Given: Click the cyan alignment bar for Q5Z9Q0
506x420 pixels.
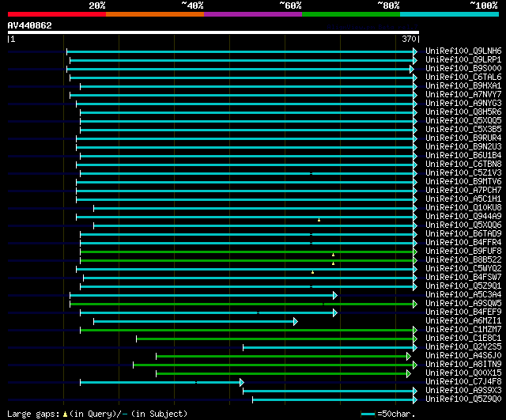Looking at the screenshot, I should point(334,400).
